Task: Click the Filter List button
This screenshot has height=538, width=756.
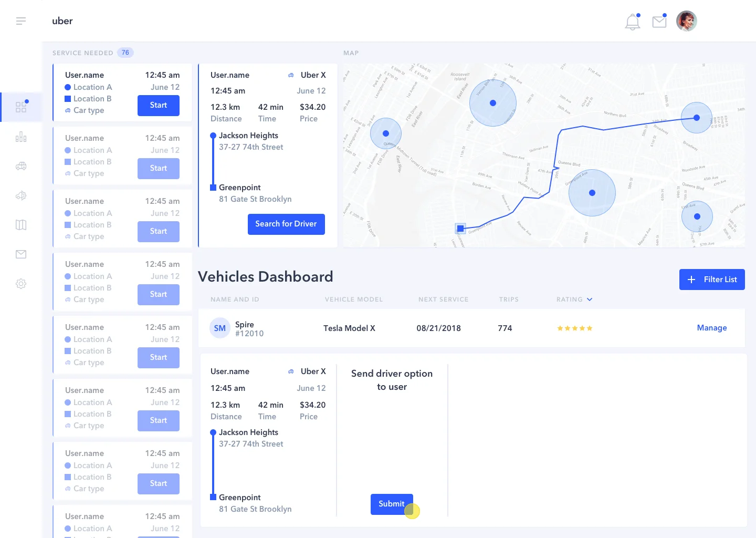Action: coord(712,280)
